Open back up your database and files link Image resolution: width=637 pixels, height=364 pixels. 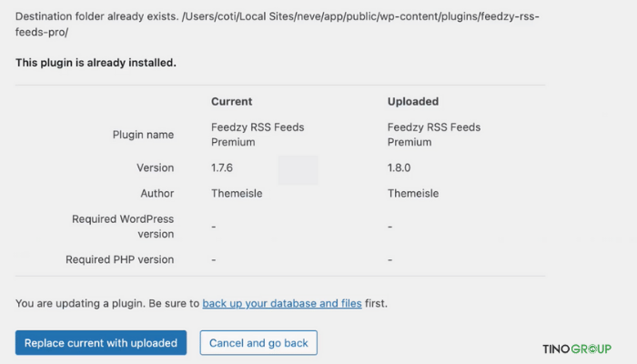coord(282,303)
